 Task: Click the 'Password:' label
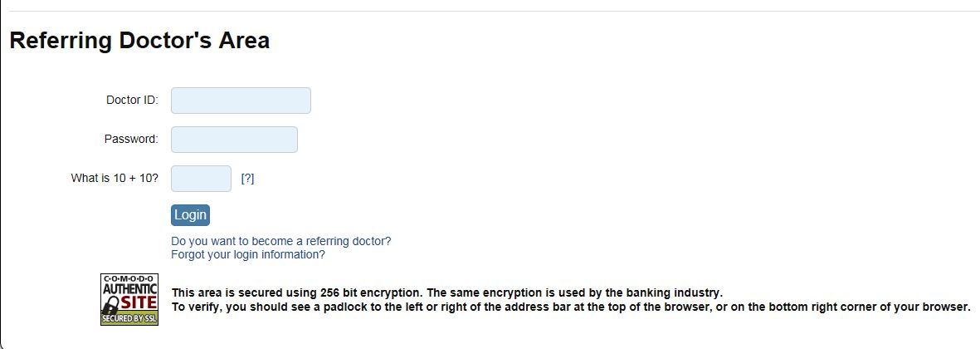click(130, 140)
